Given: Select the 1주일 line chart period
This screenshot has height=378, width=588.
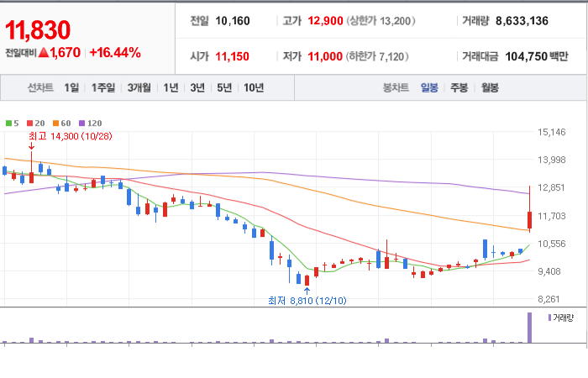Looking at the screenshot, I should (x=103, y=87).
